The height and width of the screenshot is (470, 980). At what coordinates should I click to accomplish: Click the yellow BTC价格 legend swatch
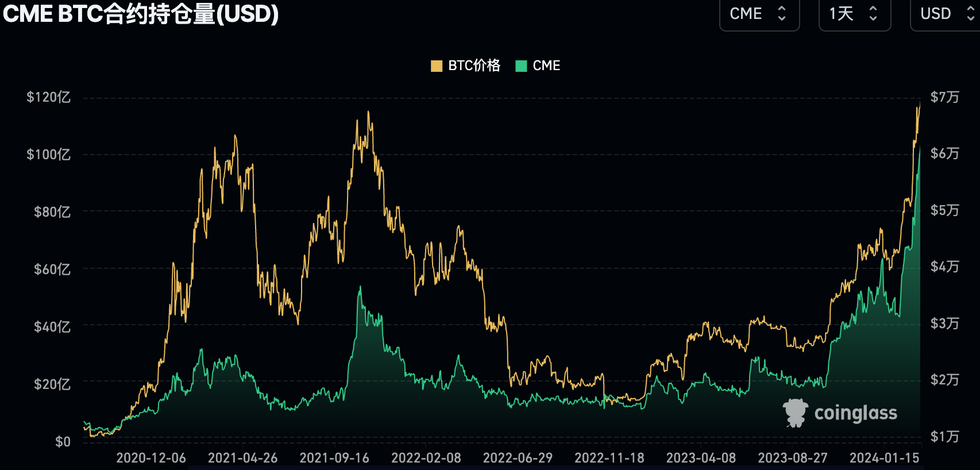[437, 66]
